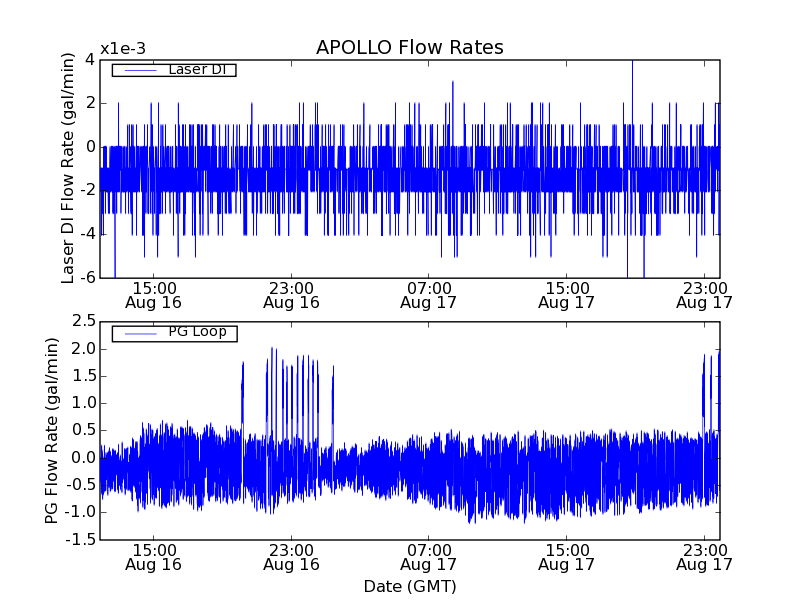Click the "PG Flow Rate (gal/min)" axis label
Screen dimensions: 800x600
[52, 431]
